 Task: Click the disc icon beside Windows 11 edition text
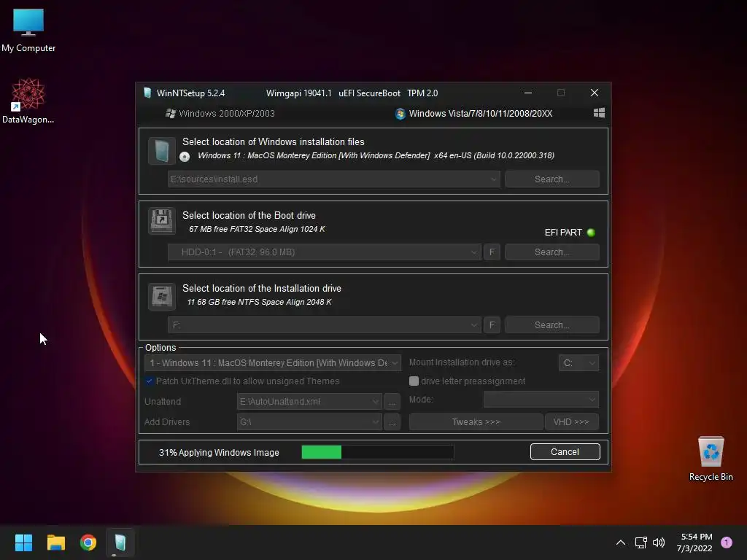click(185, 156)
